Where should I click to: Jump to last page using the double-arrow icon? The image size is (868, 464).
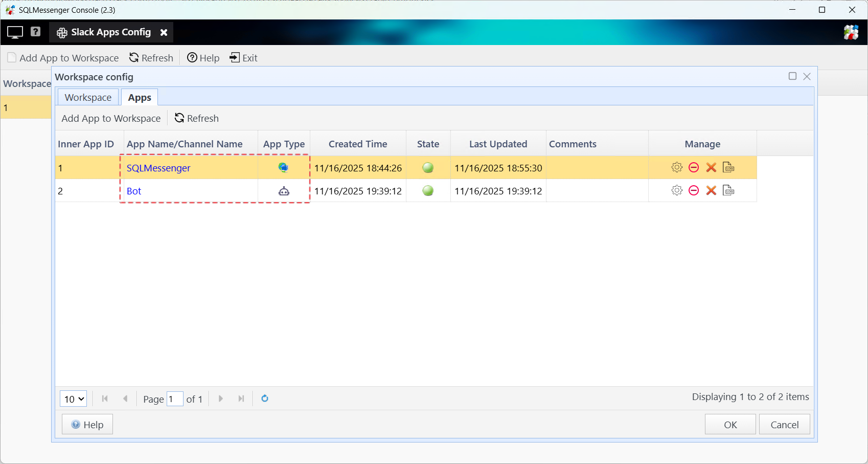pyautogui.click(x=241, y=399)
